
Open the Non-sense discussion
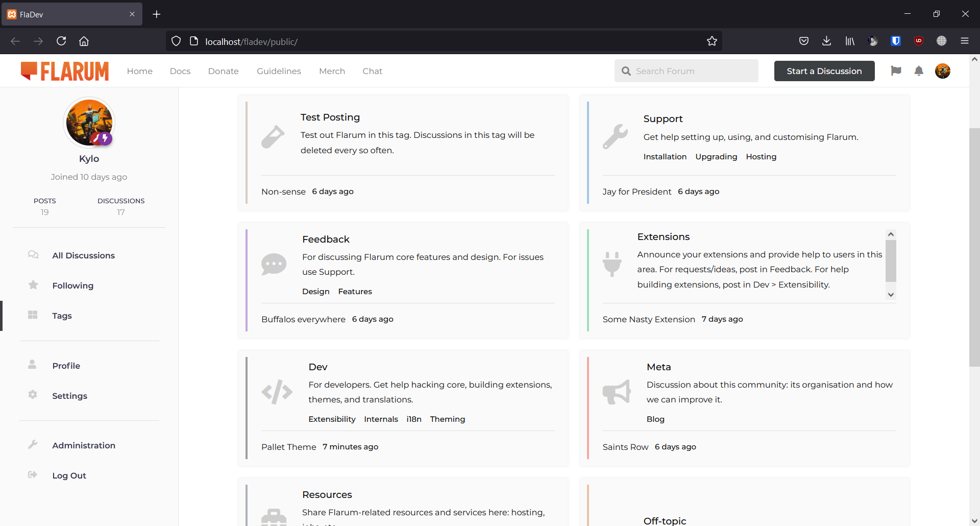point(284,192)
